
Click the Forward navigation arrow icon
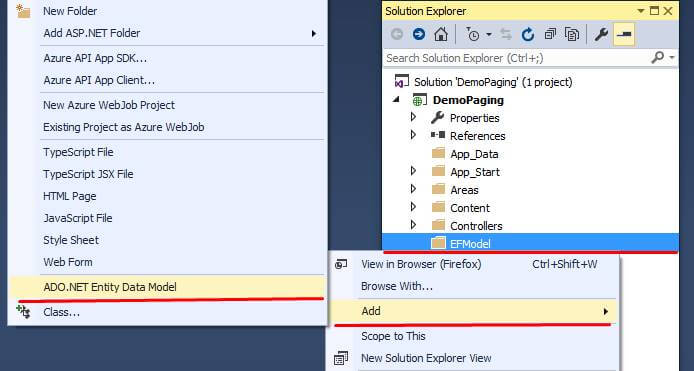pyautogui.click(x=419, y=34)
